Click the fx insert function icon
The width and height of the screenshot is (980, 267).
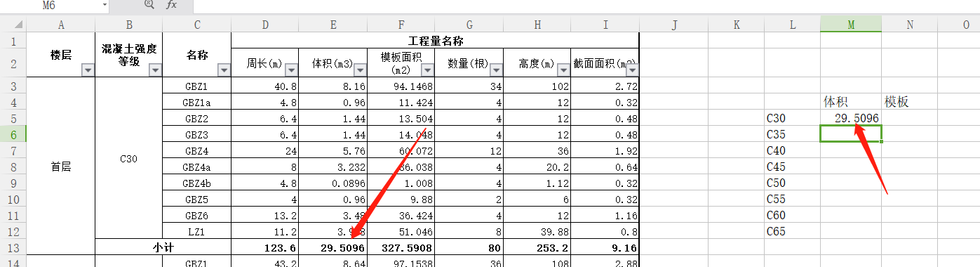(171, 5)
